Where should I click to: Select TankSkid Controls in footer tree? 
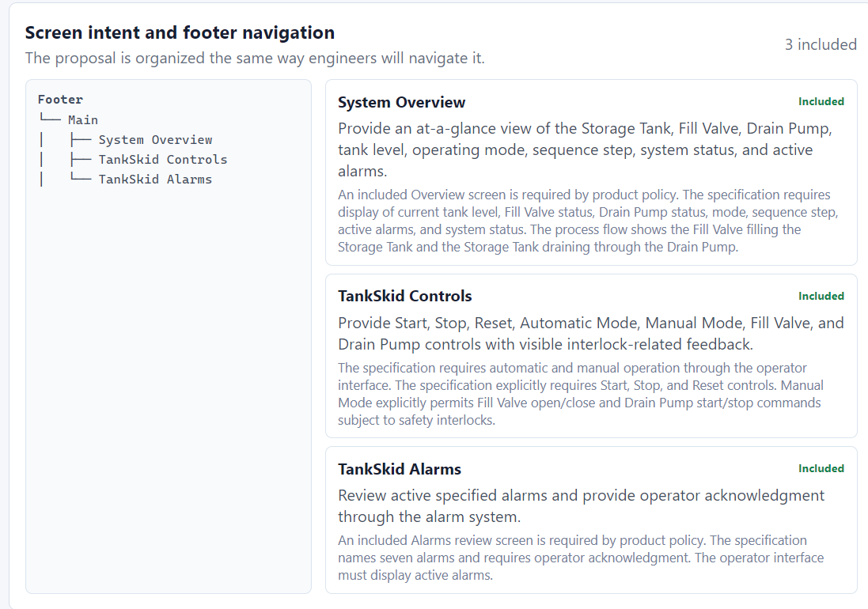coord(163,160)
